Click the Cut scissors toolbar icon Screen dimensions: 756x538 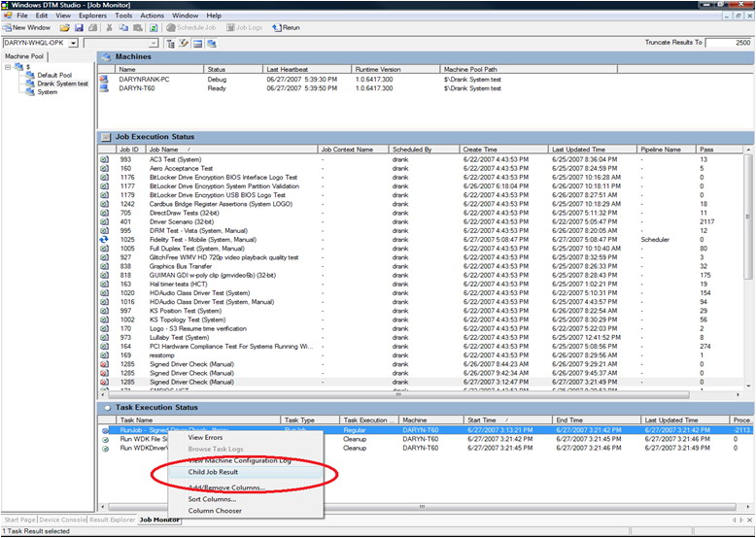[110, 28]
